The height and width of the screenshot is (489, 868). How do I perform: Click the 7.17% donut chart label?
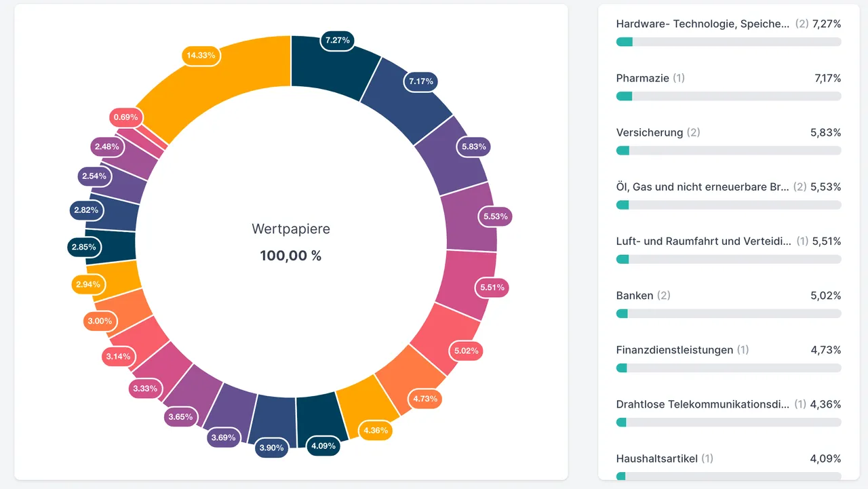coord(421,81)
